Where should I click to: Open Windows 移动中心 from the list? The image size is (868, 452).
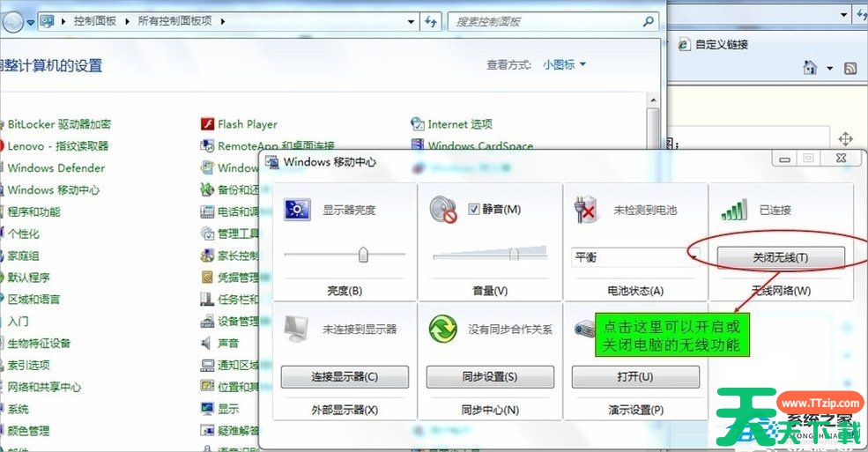(x=53, y=189)
